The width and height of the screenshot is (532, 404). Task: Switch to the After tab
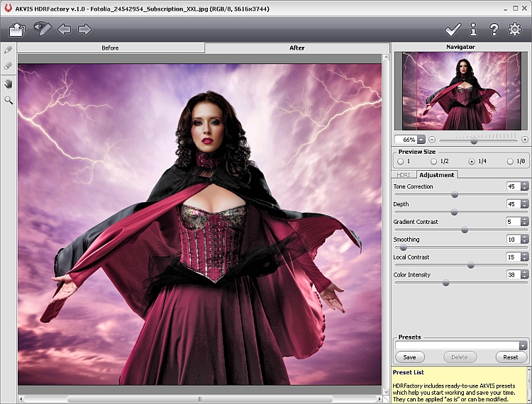(x=297, y=47)
